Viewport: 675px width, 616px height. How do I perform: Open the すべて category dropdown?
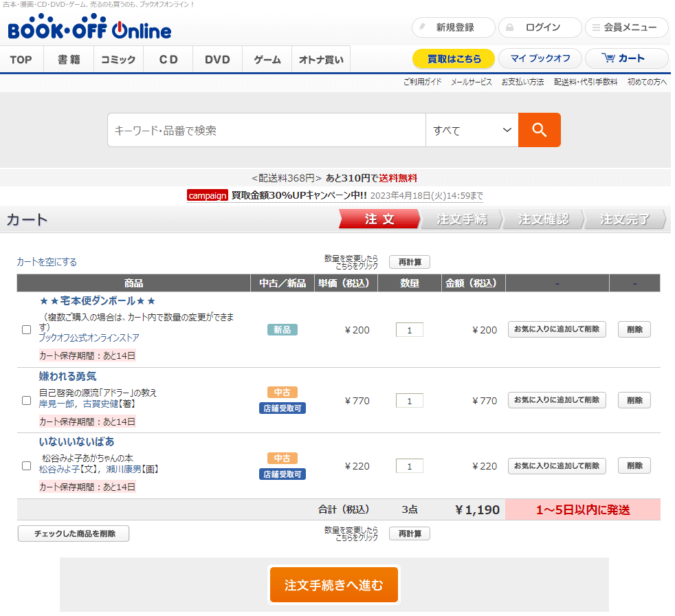pyautogui.click(x=472, y=130)
